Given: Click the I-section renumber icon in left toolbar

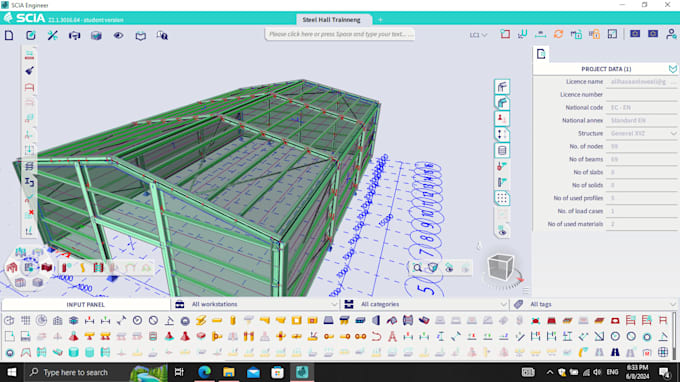Looking at the screenshot, I should (x=29, y=182).
